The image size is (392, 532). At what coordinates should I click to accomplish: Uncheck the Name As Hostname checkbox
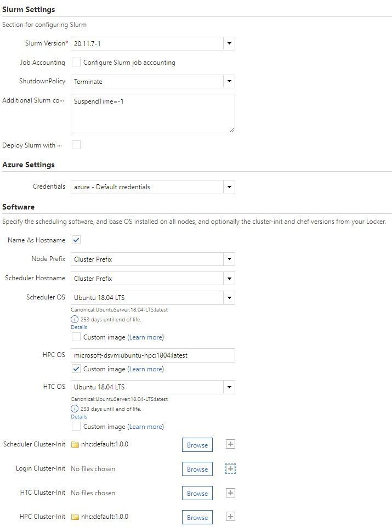tap(76, 240)
